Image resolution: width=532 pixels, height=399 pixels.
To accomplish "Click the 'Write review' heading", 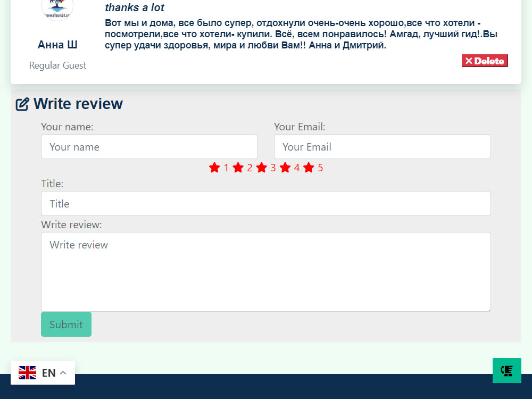I will pos(78,104).
